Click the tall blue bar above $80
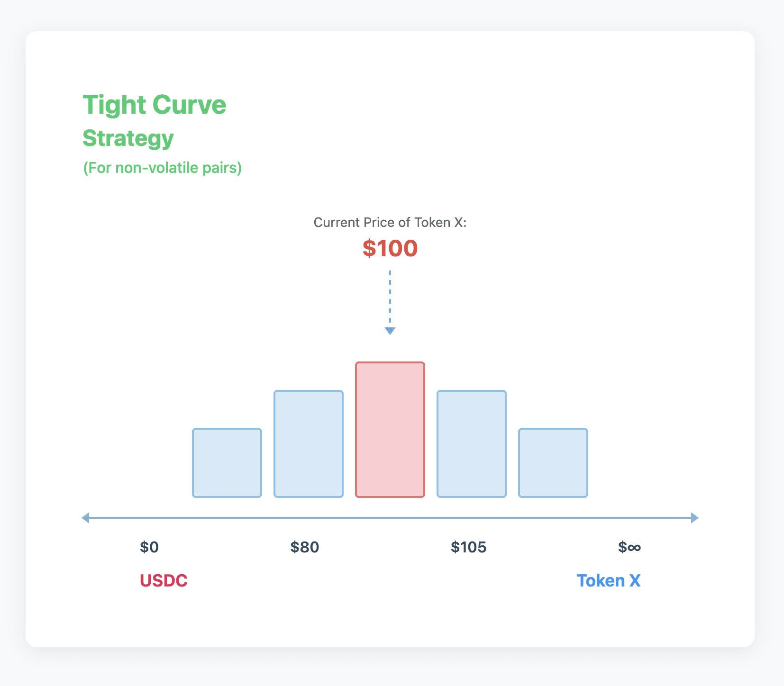This screenshot has width=784, height=686. tap(309, 444)
